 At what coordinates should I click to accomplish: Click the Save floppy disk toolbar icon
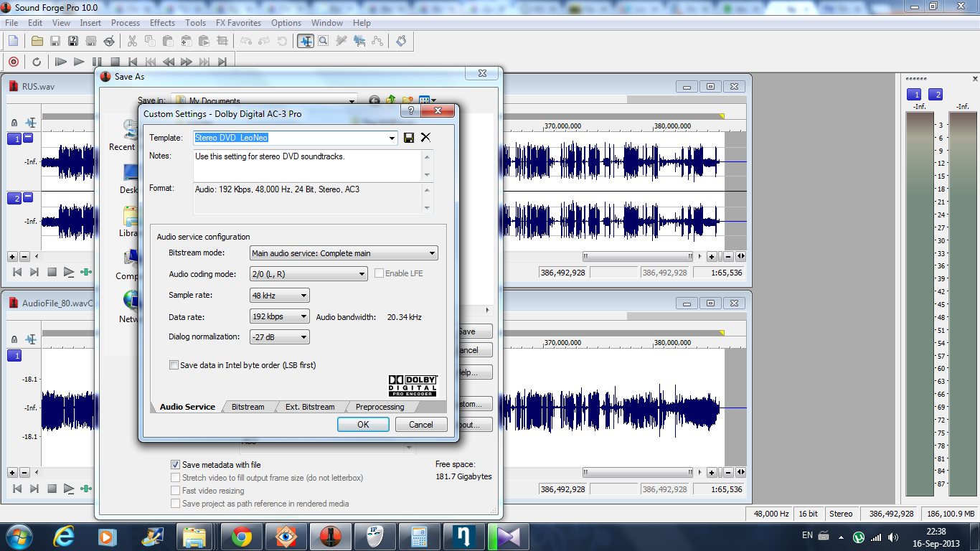(x=55, y=41)
